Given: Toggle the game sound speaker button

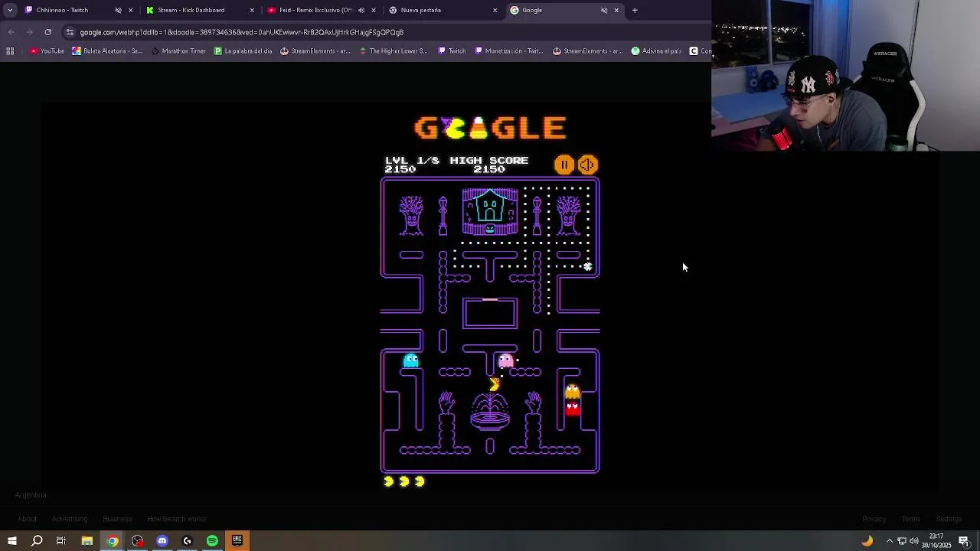Looking at the screenshot, I should click(x=587, y=165).
